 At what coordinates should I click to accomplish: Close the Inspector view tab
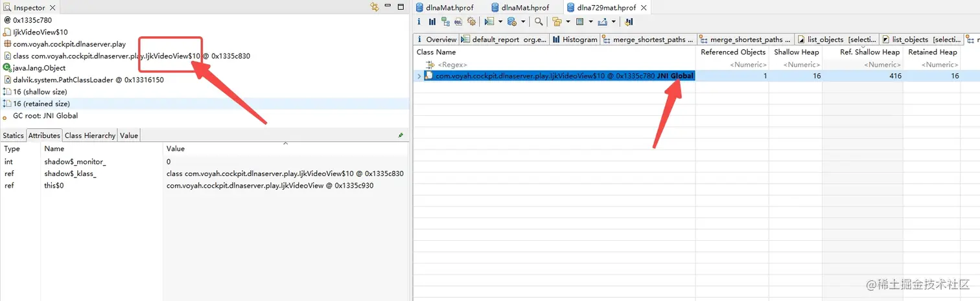pyautogui.click(x=52, y=8)
